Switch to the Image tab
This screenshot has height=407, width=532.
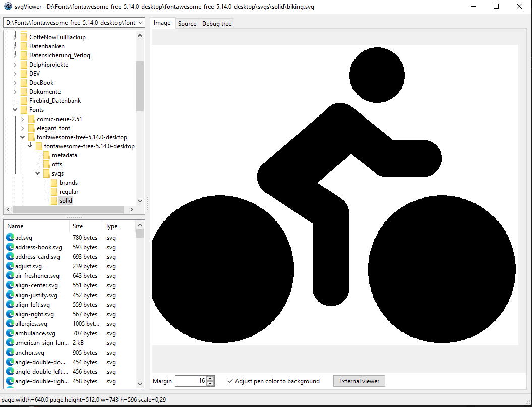click(162, 23)
